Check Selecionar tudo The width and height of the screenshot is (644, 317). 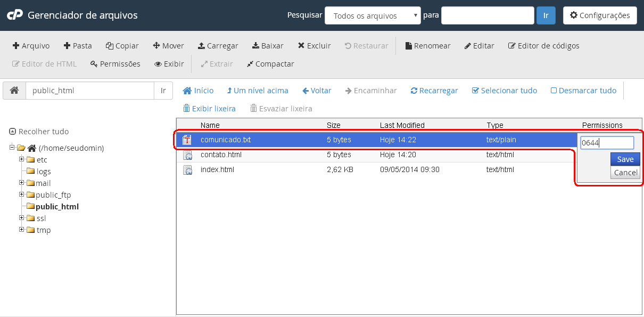click(505, 91)
